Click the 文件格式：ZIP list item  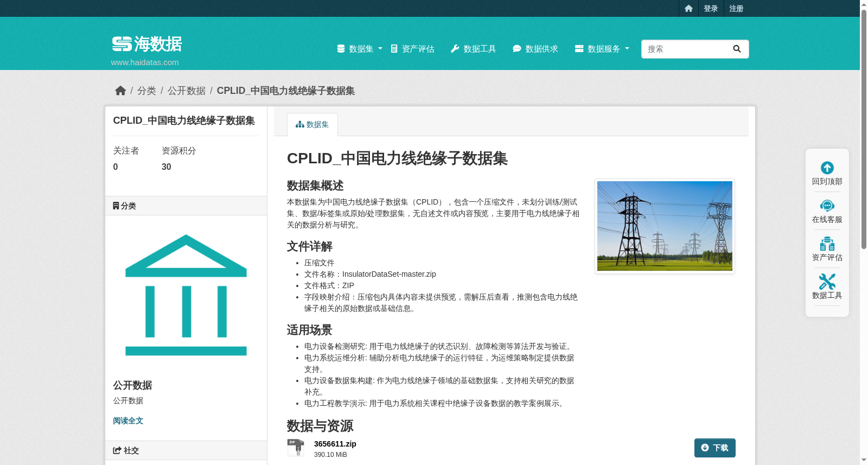tap(329, 285)
